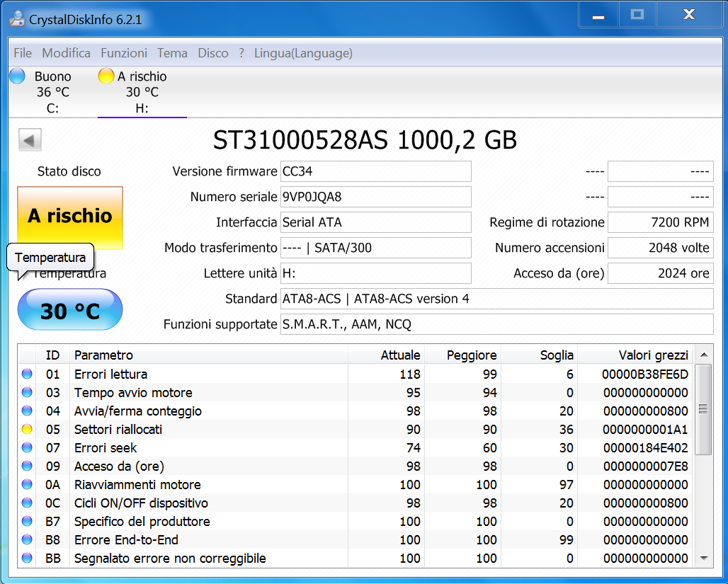This screenshot has width=728, height=584.
Task: Click the Acceso da (ore) value 2024 ore
Action: point(661,273)
